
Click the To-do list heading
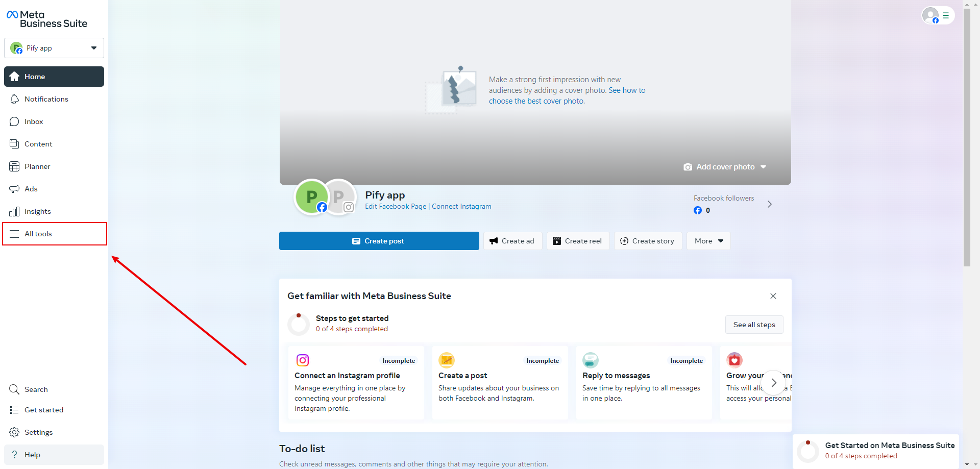click(302, 449)
